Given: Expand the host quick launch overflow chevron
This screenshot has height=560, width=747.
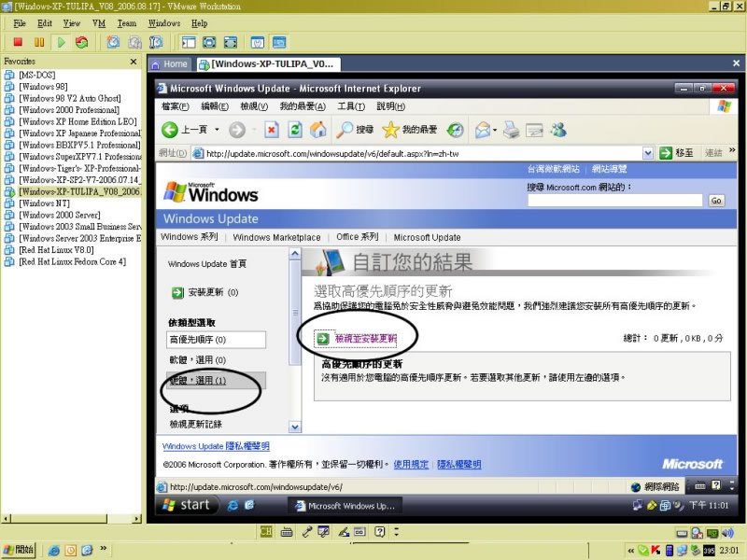Looking at the screenshot, I should (103, 548).
